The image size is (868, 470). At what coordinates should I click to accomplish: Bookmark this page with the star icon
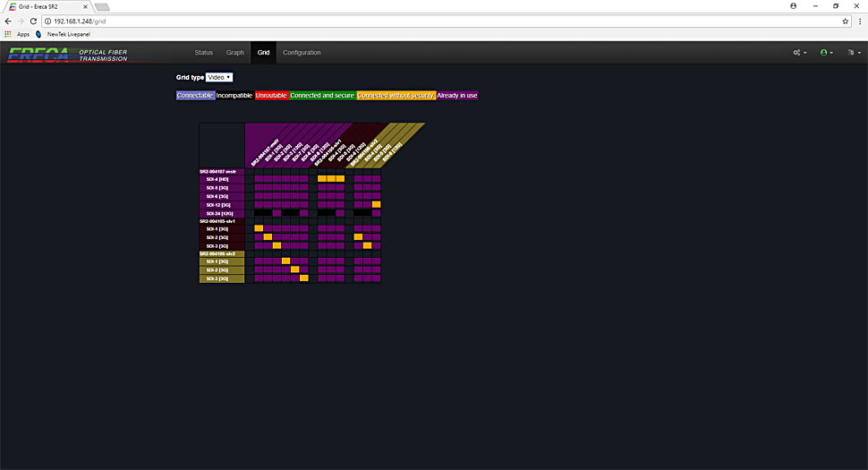tap(845, 21)
